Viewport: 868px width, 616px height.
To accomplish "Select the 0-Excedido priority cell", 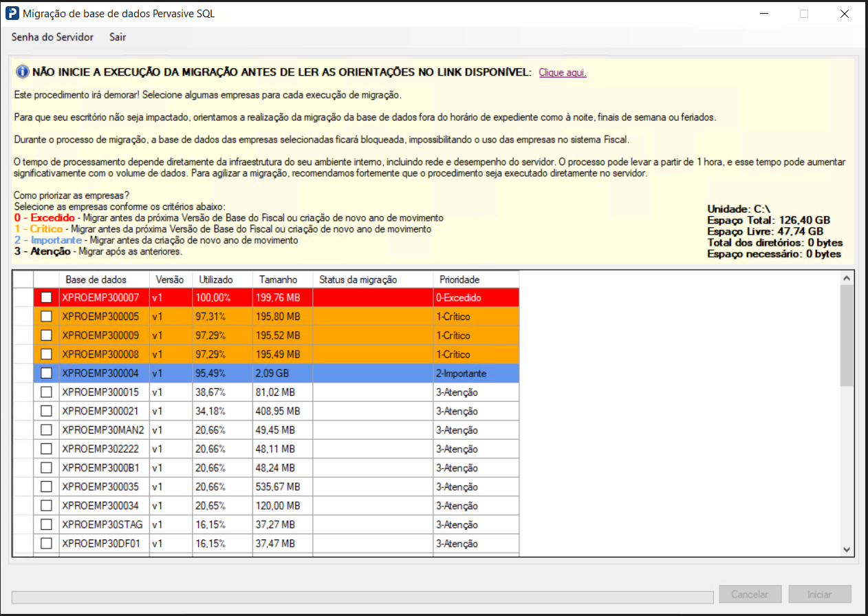I will coord(476,298).
